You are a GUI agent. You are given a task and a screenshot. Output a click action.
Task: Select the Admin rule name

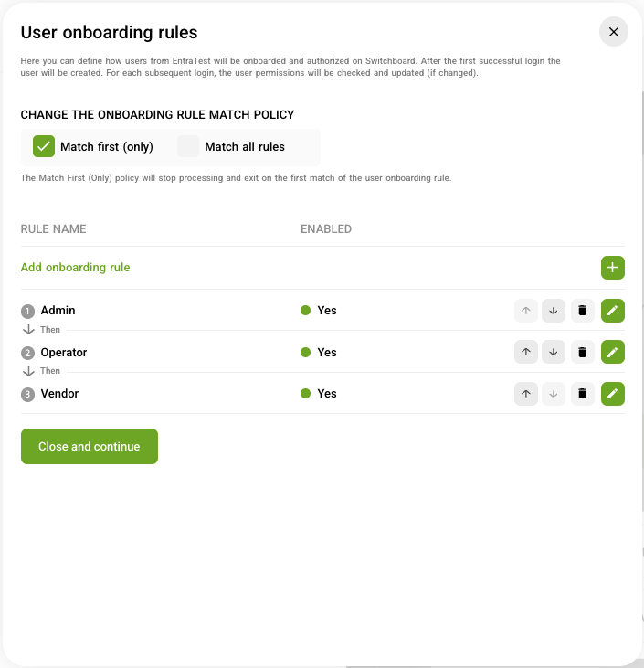(x=58, y=311)
